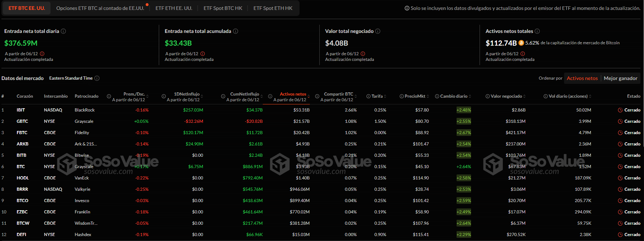The image size is (644, 241).
Task: Click info icon next to Valor total negociado
Action: click(378, 31)
